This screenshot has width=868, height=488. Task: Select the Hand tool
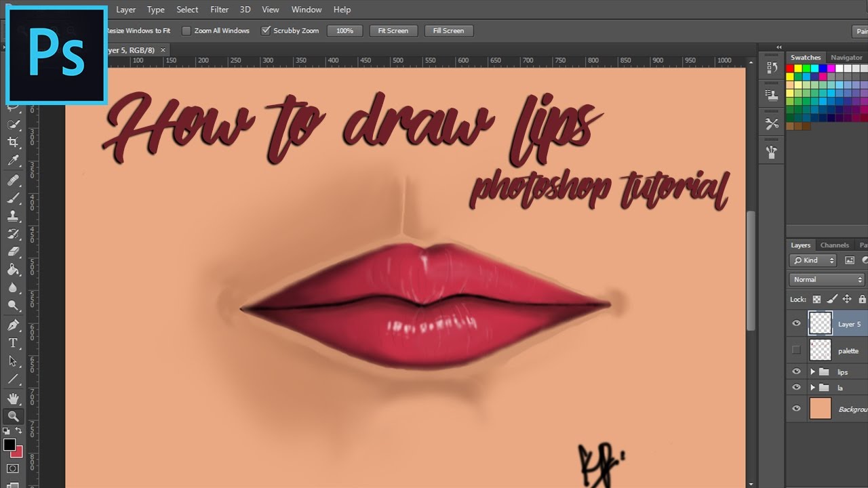click(13, 398)
